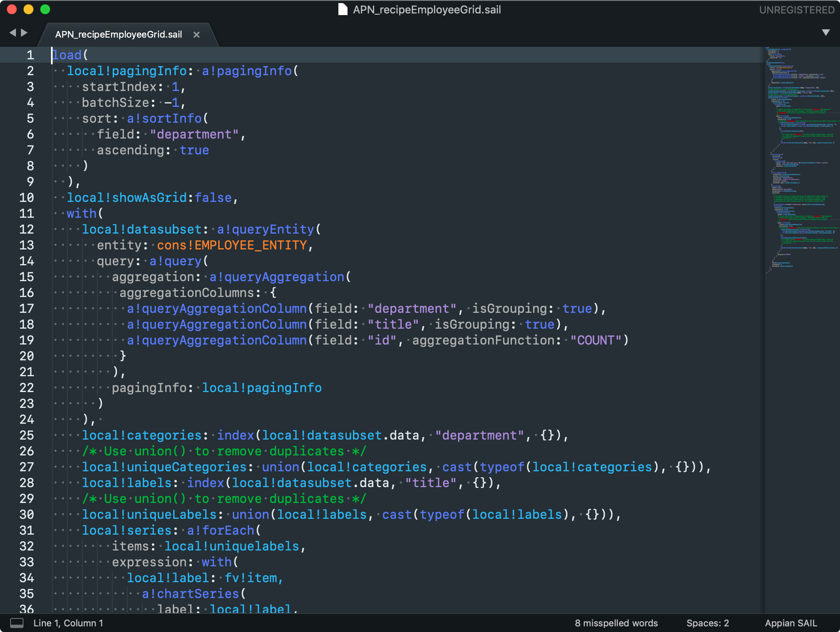This screenshot has width=840, height=632.
Task: Click local!categories on line 25
Action: coord(142,435)
